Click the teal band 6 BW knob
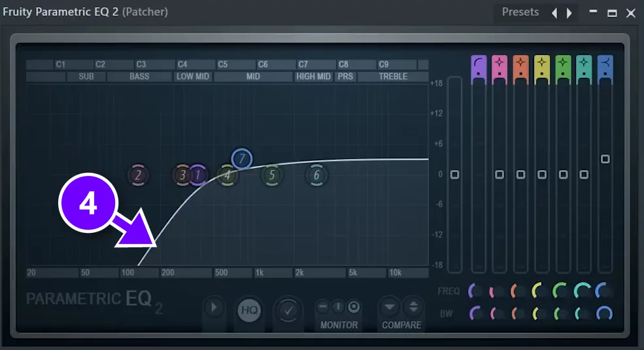 [x=583, y=314]
